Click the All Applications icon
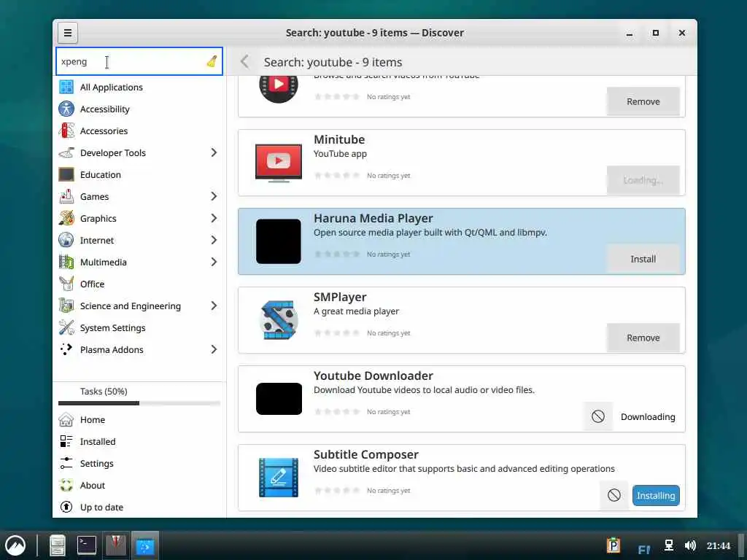Image resolution: width=747 pixels, height=560 pixels. click(66, 87)
